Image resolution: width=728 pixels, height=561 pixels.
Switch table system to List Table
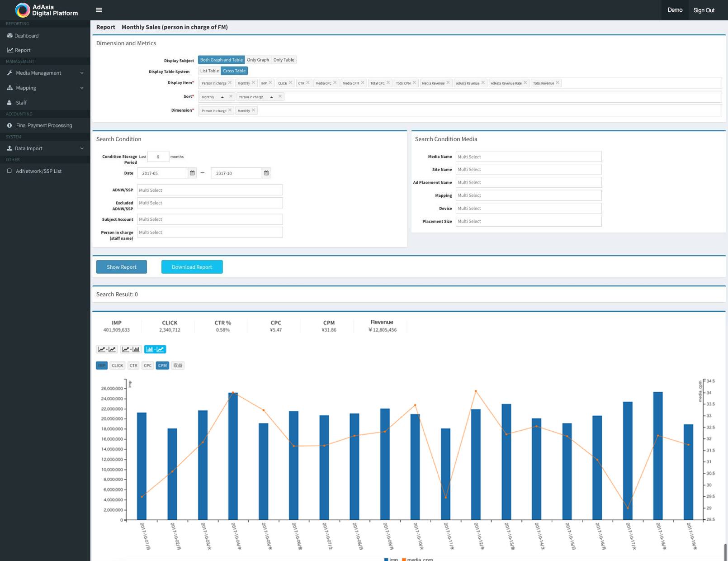[x=209, y=71]
